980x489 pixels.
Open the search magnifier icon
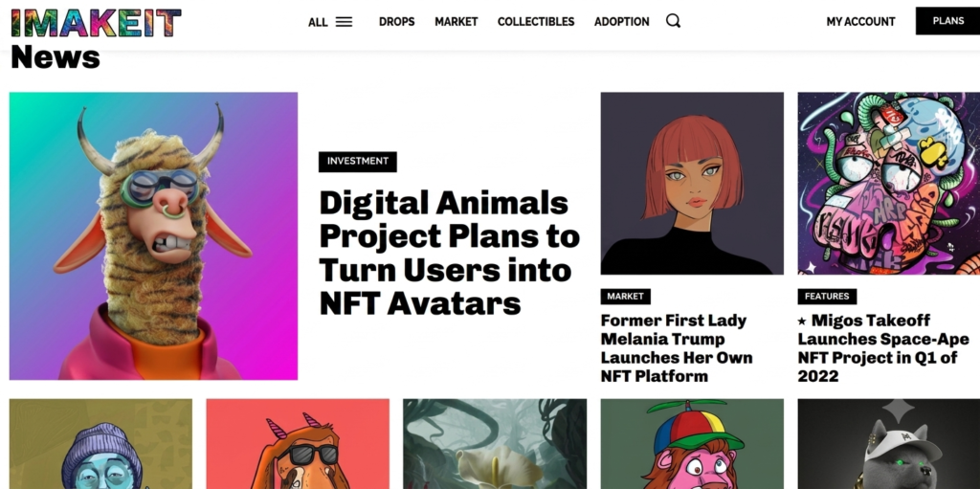673,21
